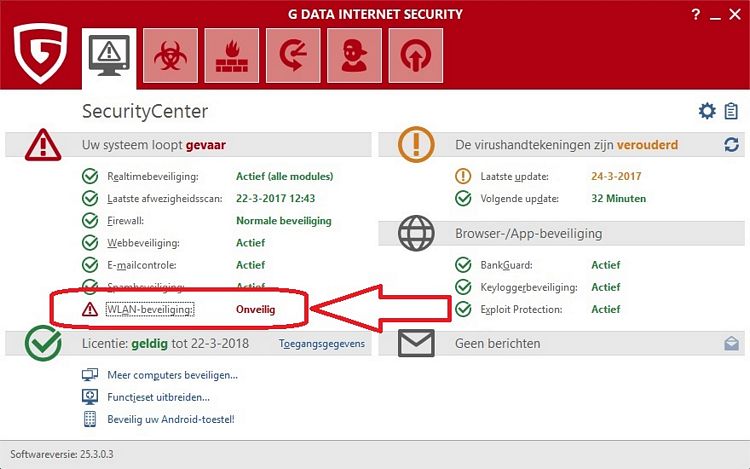Image resolution: width=750 pixels, height=469 pixels.
Task: Click the Laatste update orange warning icon
Action: [x=463, y=176]
